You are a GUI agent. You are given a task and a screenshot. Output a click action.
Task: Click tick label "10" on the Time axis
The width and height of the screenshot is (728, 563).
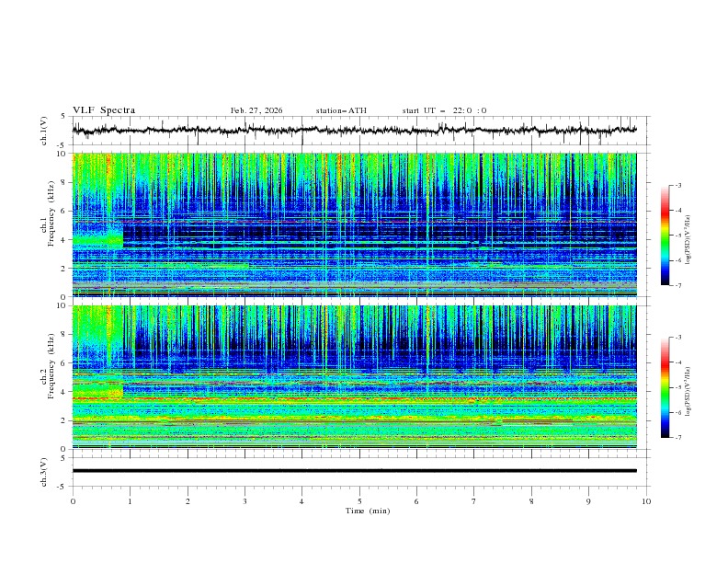(646, 501)
